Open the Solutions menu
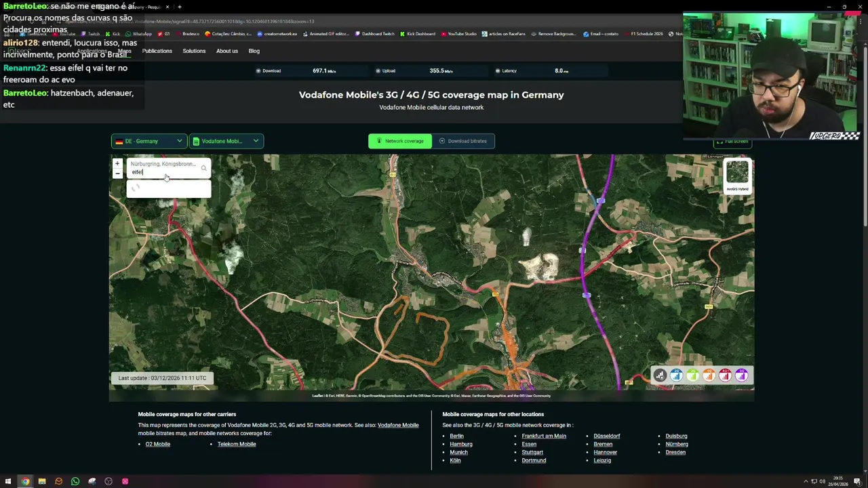The width and height of the screenshot is (868, 488). (194, 51)
